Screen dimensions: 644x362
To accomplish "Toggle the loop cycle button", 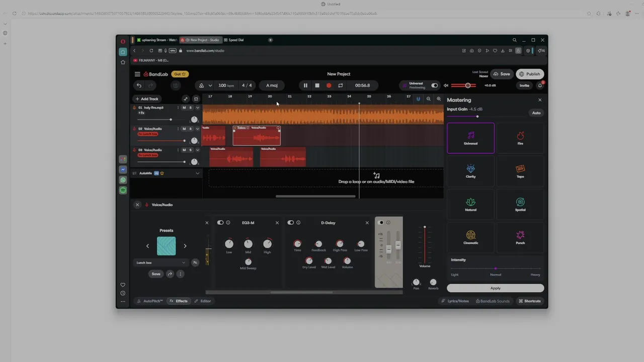I will pos(341,85).
